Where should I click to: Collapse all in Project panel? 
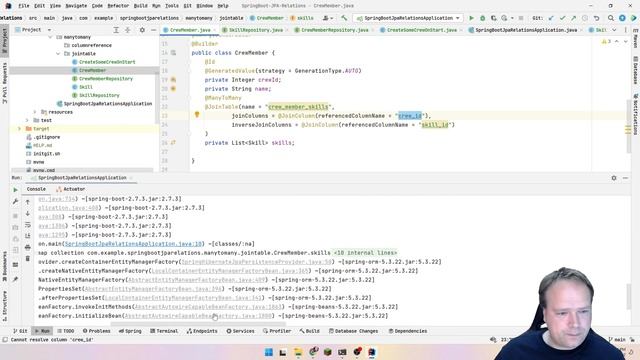tap(128, 30)
